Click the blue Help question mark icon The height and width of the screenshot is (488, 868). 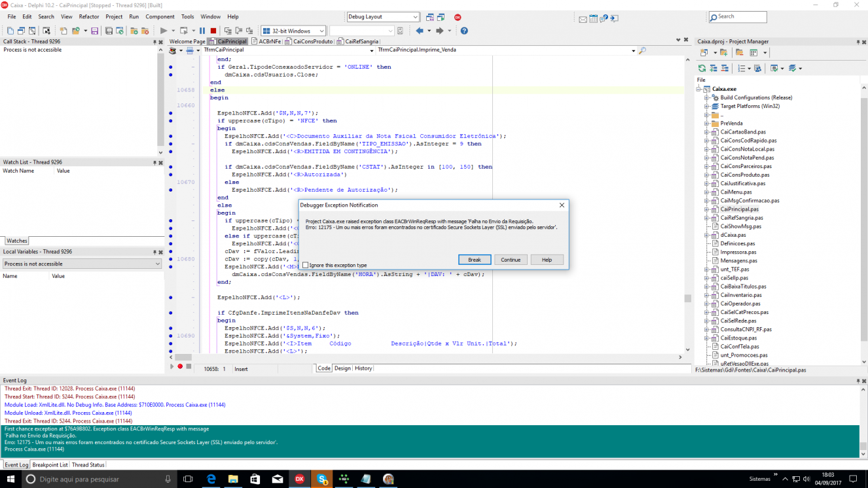pos(464,31)
